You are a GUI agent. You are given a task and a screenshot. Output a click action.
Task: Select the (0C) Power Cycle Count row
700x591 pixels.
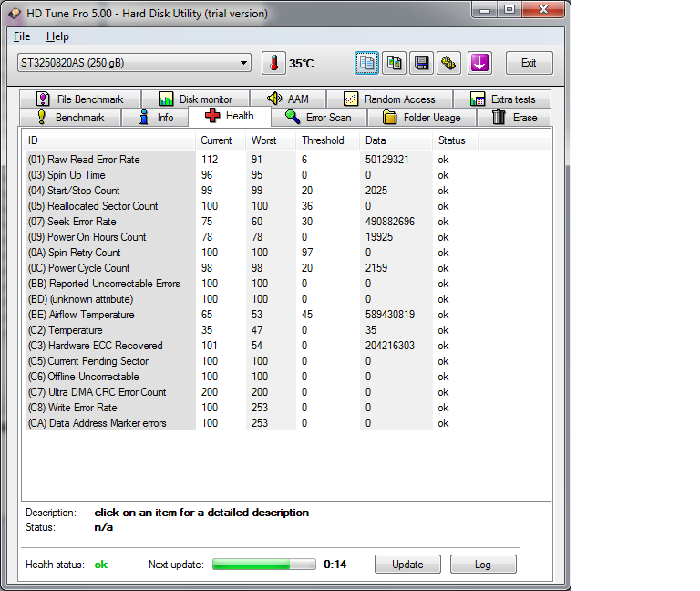[x=252, y=268]
